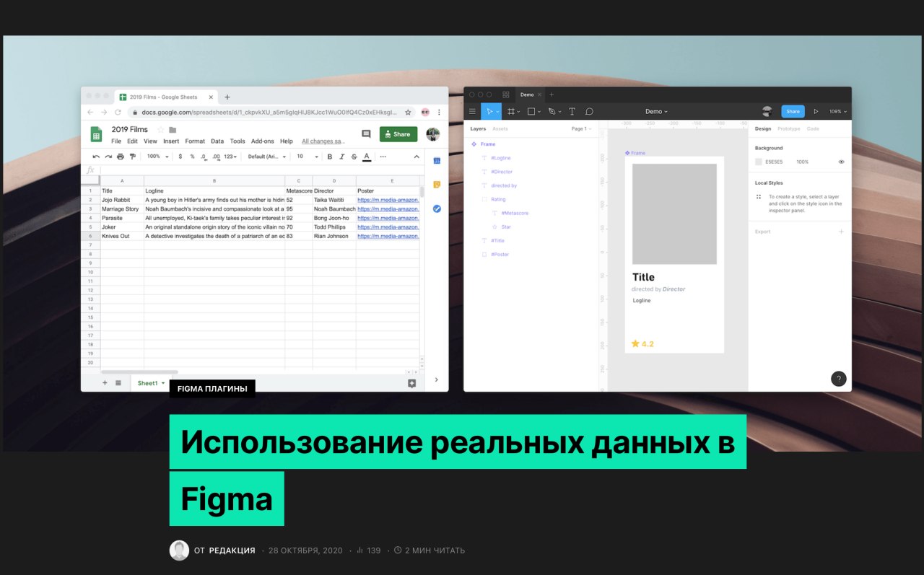Add a new sheet with the plus icon

tap(105, 383)
